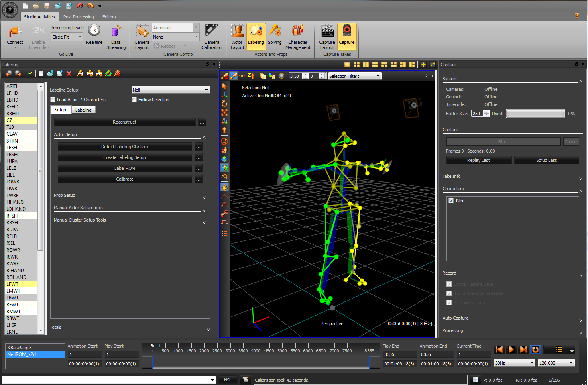
Task: Toggle the Follow Selection checkbox
Action: point(134,100)
